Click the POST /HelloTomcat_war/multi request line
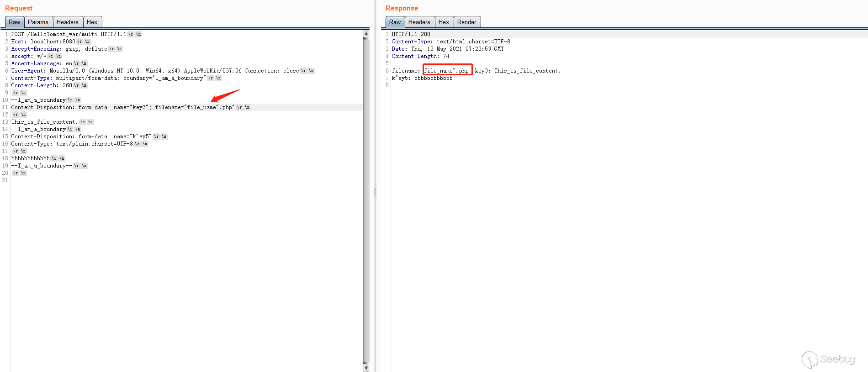Viewport: 868px width, 372px height. coord(76,34)
